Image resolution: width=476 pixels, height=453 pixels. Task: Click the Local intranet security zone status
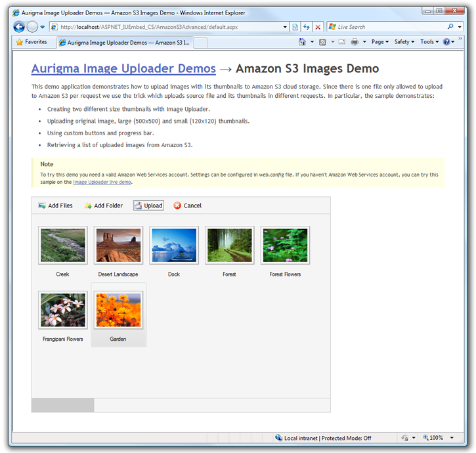(x=323, y=438)
